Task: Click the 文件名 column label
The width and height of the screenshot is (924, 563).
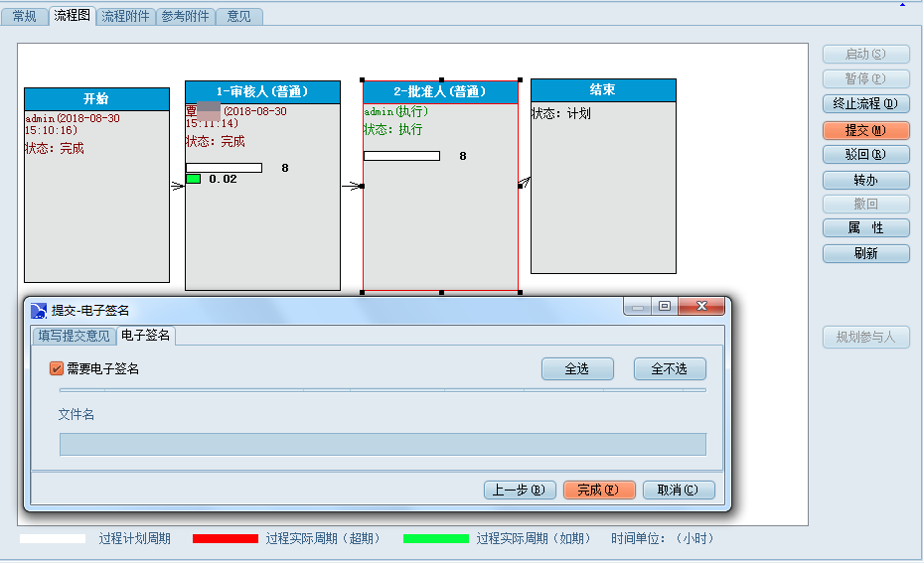Action: (77, 415)
